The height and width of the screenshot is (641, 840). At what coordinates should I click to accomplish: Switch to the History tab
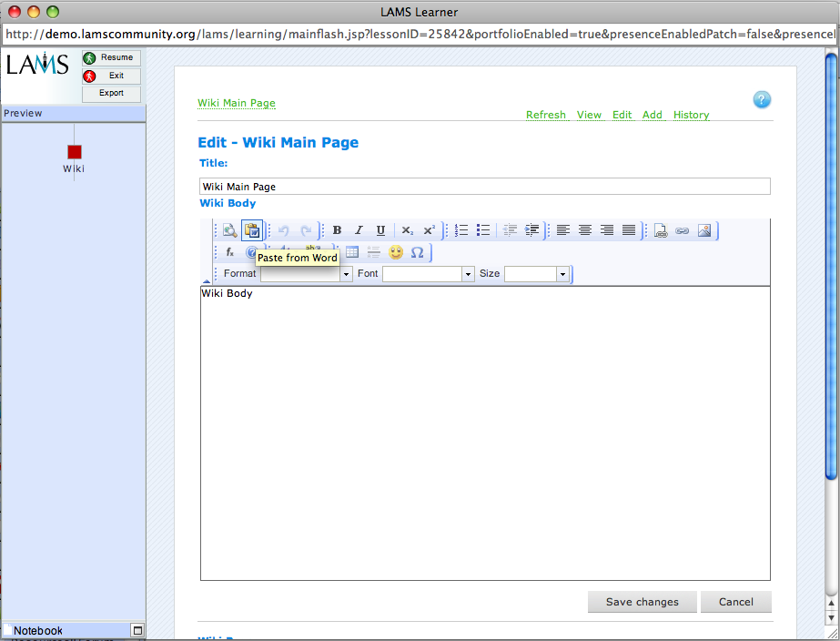[x=691, y=115]
